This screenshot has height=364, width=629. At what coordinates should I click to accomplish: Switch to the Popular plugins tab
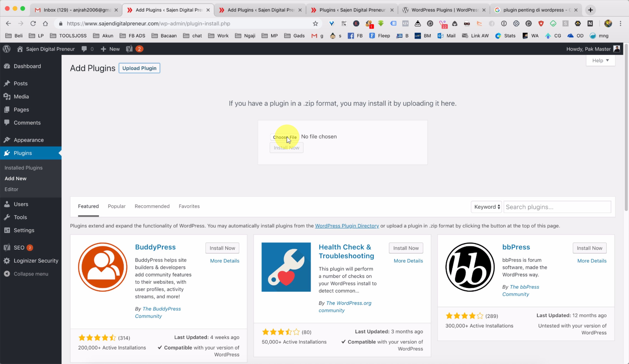[117, 206]
